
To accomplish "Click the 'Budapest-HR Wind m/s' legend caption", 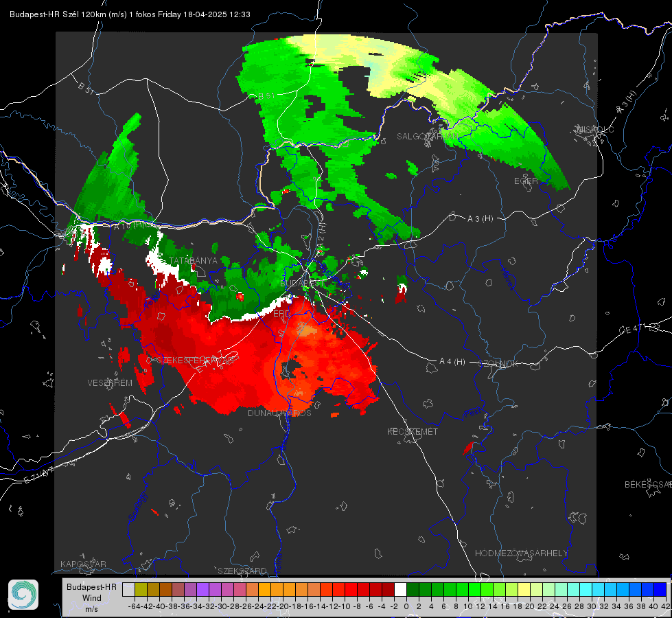I will click(x=92, y=598).
